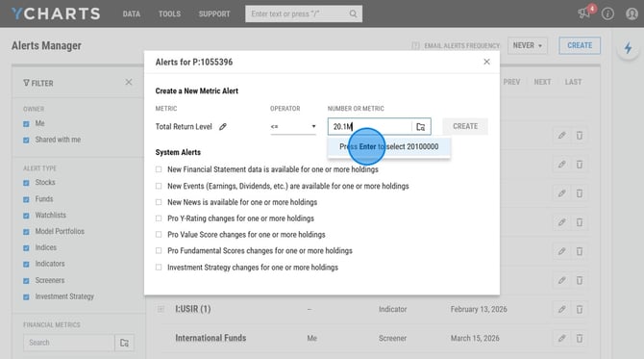Click the number or metric input field
Viewport: 644px width, 359px height.
370,127
